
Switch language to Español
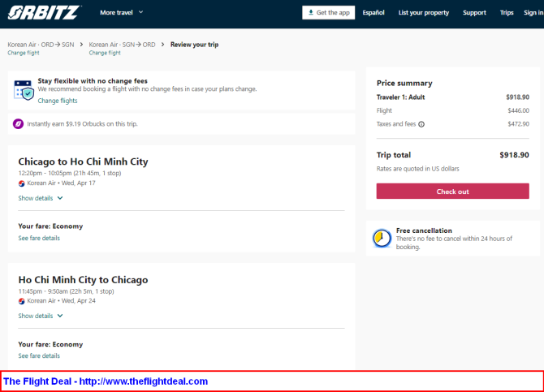tap(373, 13)
